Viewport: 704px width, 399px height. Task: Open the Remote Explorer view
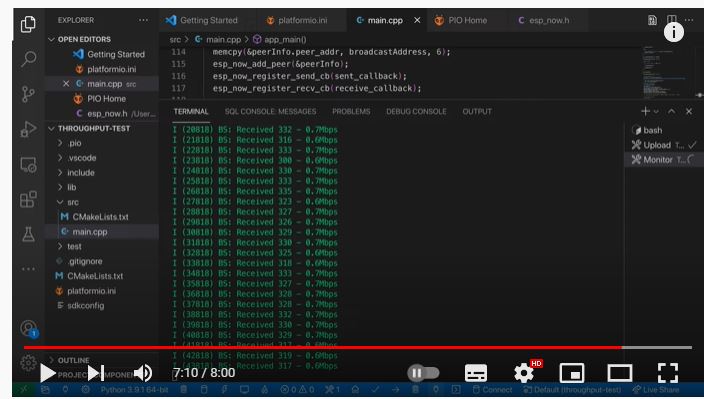pos(28,165)
